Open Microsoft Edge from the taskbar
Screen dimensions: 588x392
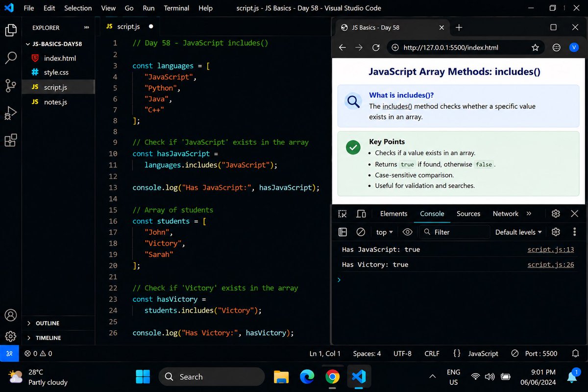[307, 376]
